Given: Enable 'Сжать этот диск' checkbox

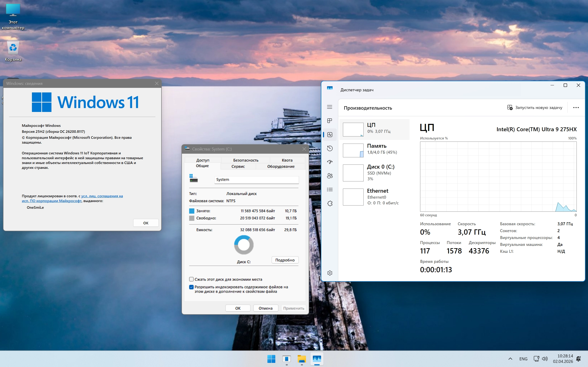Looking at the screenshot, I should [x=192, y=279].
